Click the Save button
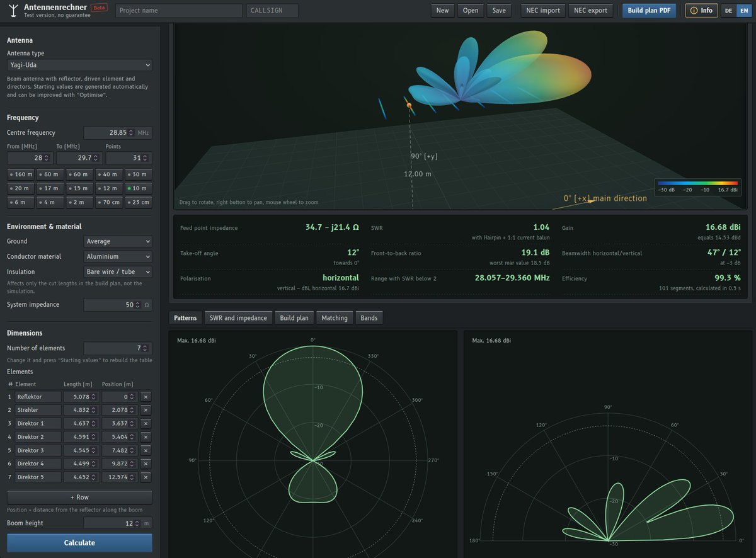The height and width of the screenshot is (558, 756). pos(499,11)
